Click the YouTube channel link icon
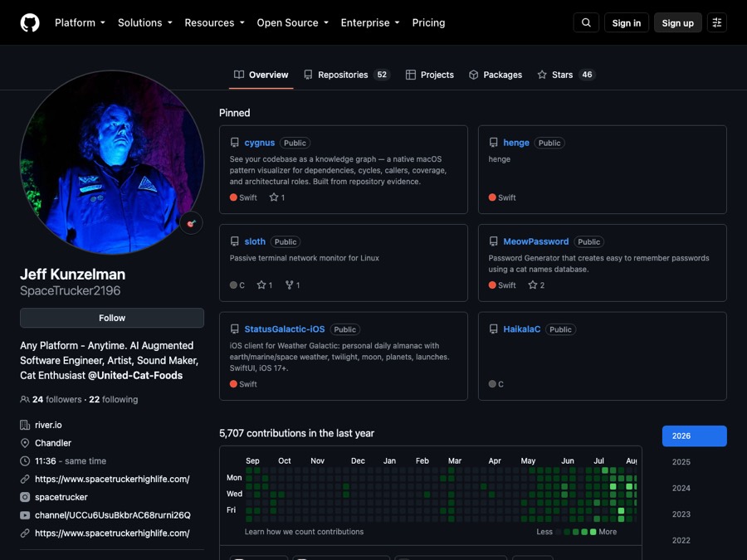Screen dimensions: 747x560 coord(25,515)
